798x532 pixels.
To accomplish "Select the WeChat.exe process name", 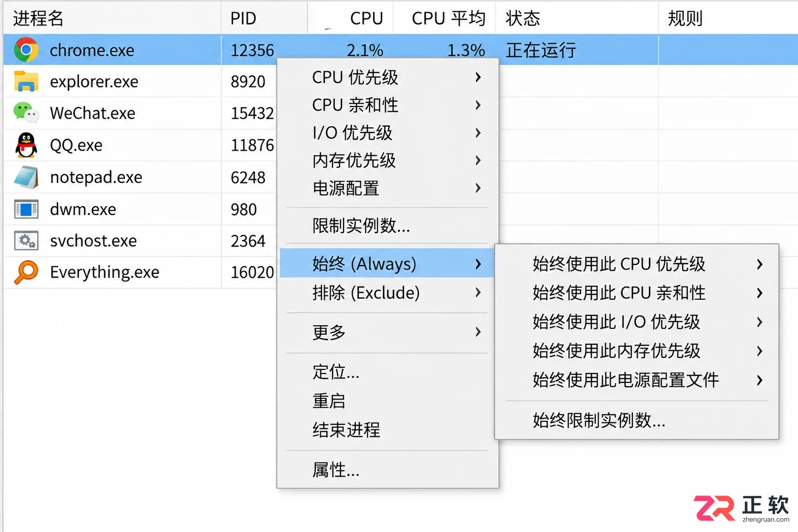I will pyautogui.click(x=93, y=114).
